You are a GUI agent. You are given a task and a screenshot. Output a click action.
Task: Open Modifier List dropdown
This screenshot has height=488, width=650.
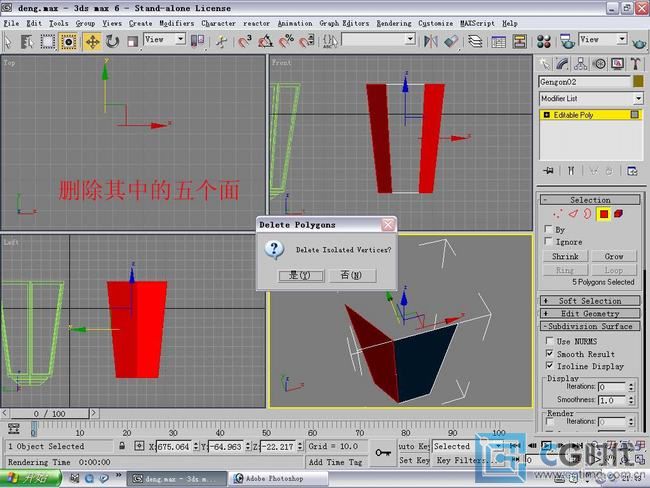click(591, 99)
